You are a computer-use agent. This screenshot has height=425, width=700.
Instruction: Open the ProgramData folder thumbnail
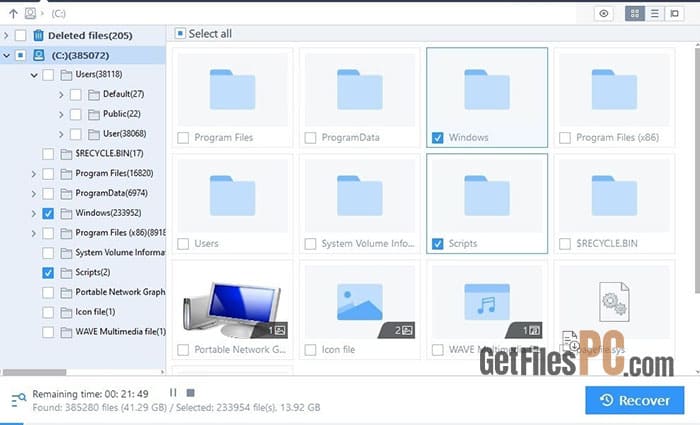tap(360, 89)
